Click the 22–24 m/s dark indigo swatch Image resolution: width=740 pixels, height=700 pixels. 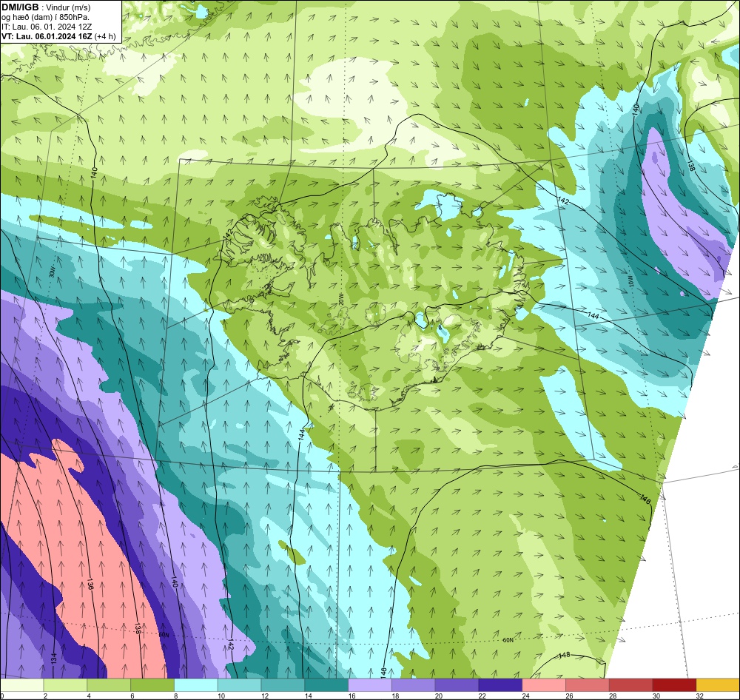(x=500, y=685)
